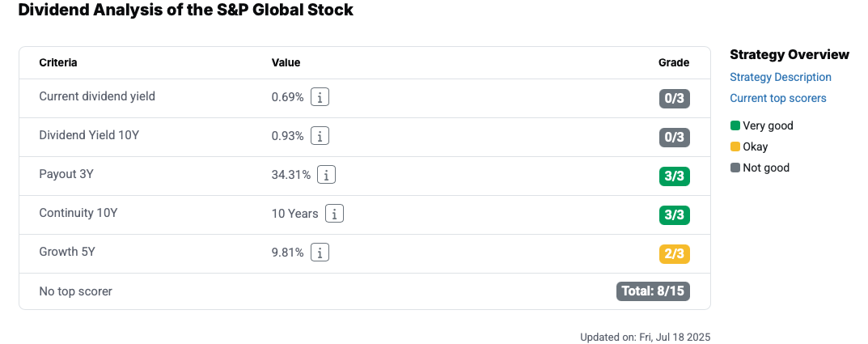Select the Growth 5Y criteria label
Image resolution: width=868 pixels, height=344 pixels.
[x=67, y=252]
